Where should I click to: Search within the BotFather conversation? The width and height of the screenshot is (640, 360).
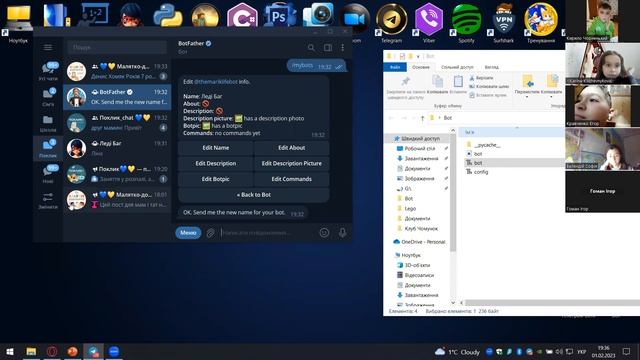[311, 48]
